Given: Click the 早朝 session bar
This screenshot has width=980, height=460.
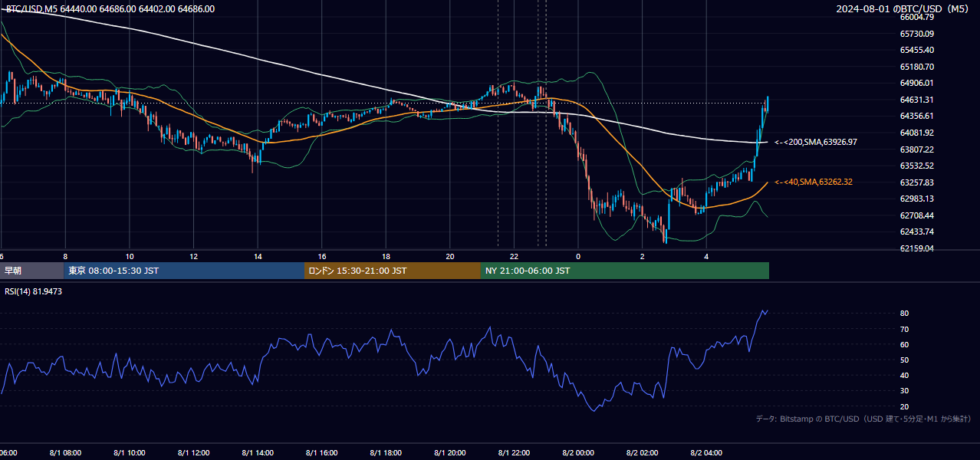Looking at the screenshot, I should (32, 271).
